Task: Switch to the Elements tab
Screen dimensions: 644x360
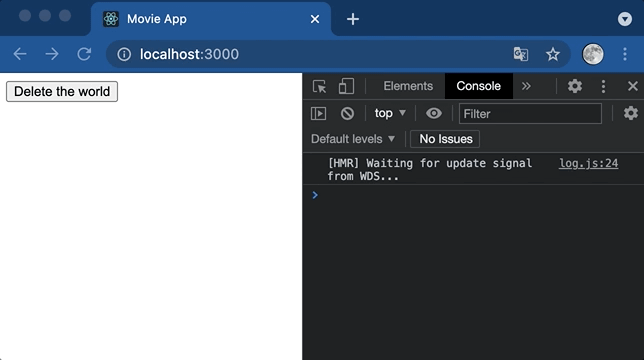Action: point(408,86)
